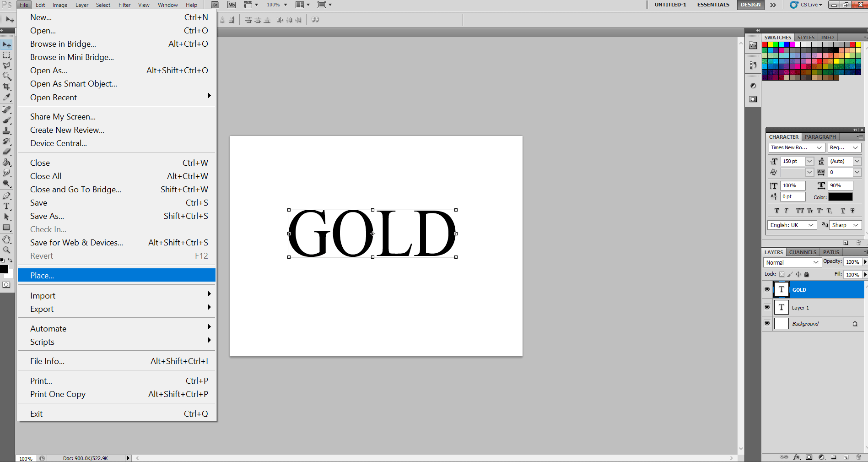Hide the Background layer
This screenshot has height=462, width=868.
(767, 323)
